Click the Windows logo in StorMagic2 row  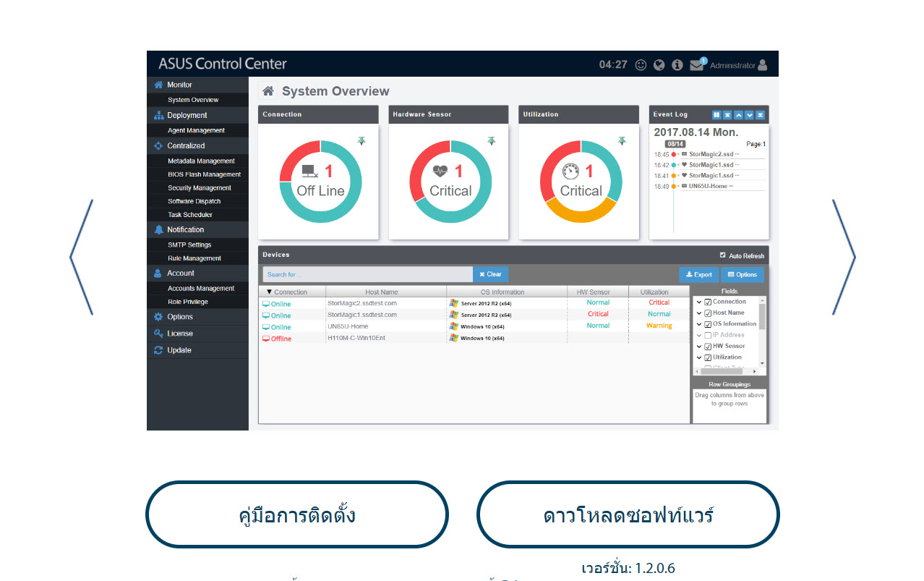pos(453,303)
